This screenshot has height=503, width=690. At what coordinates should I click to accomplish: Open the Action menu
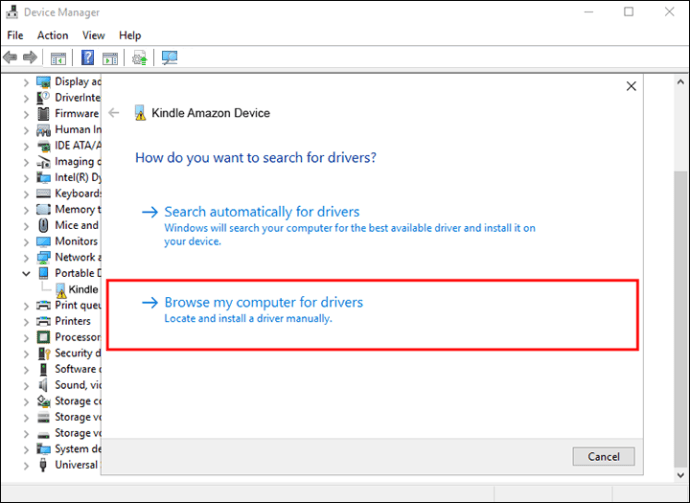[x=53, y=35]
